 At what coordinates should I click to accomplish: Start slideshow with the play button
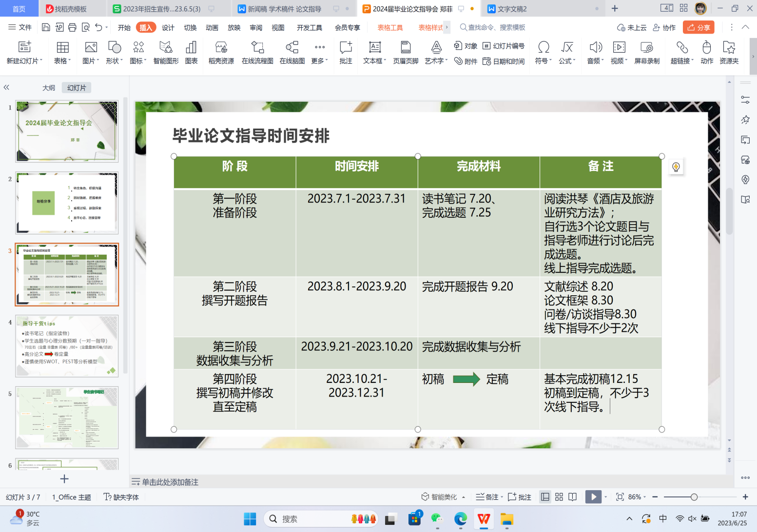coord(593,497)
